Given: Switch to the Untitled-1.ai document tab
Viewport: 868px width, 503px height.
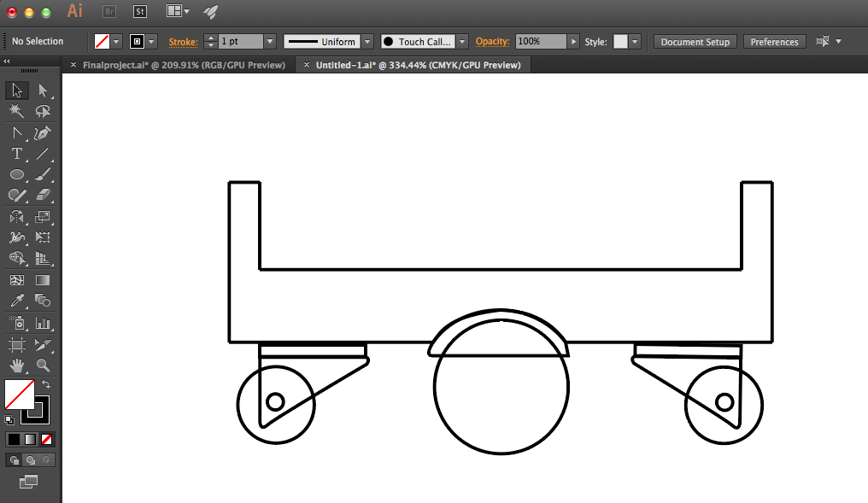Looking at the screenshot, I should (418, 65).
